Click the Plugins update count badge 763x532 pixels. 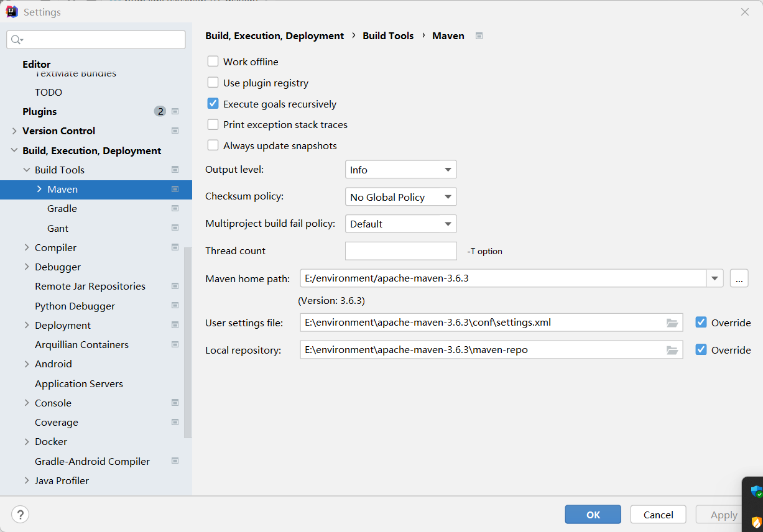coord(160,111)
